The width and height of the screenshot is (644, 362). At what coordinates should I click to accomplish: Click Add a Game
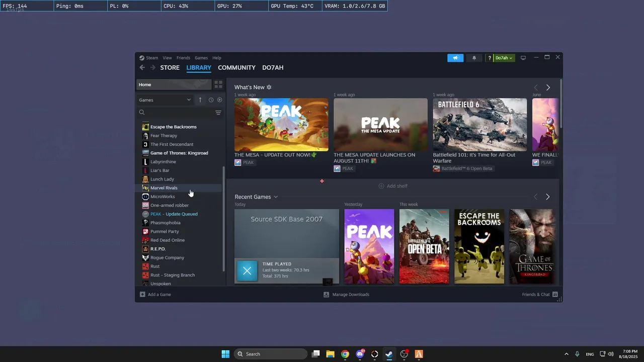tap(155, 295)
